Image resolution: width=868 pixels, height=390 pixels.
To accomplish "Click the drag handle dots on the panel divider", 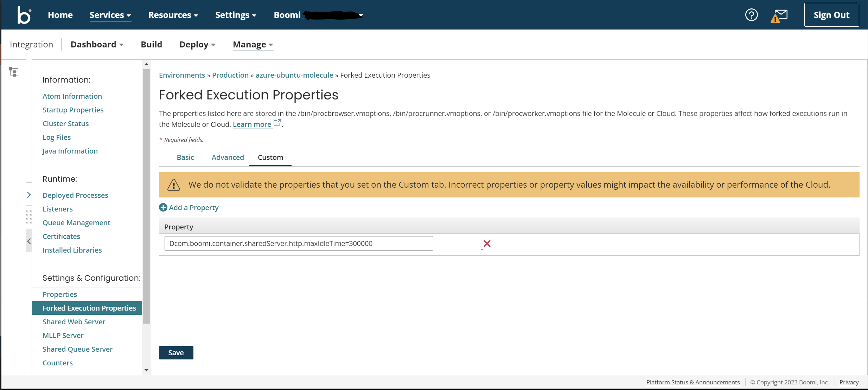I will tap(29, 217).
